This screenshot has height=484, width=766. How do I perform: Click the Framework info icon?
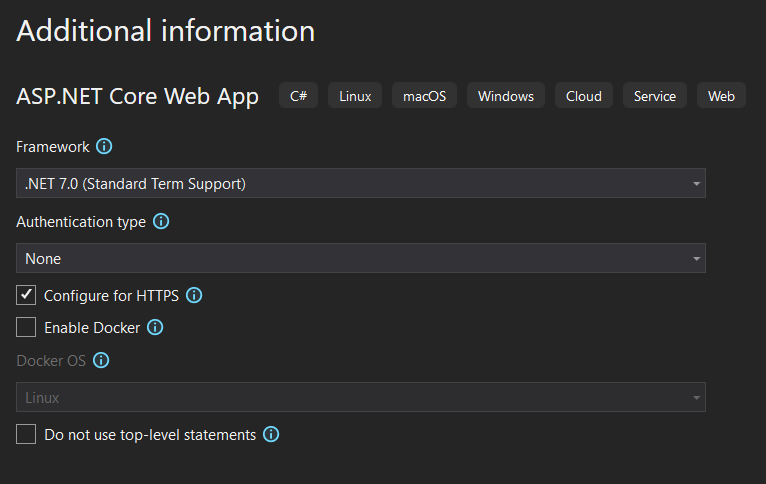click(104, 147)
